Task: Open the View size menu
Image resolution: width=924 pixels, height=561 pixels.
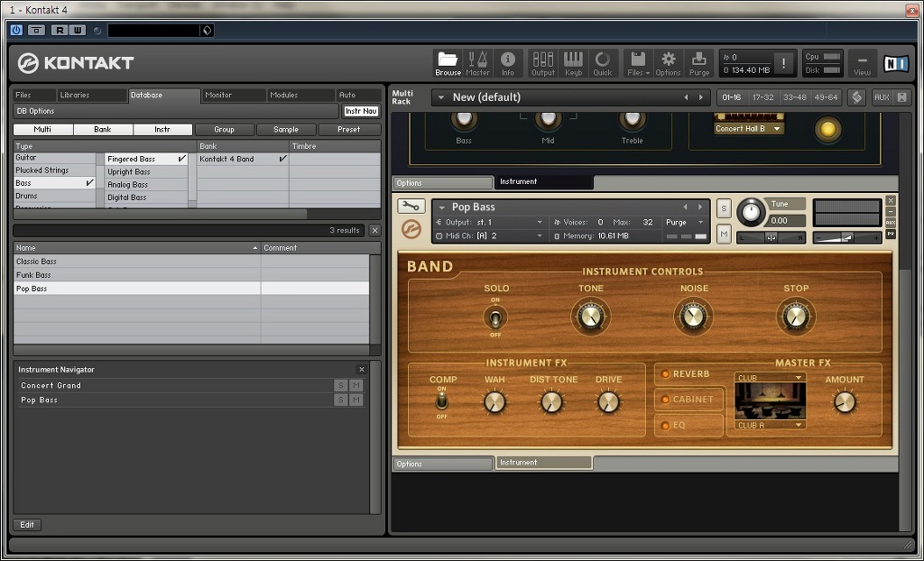Action: point(862,63)
